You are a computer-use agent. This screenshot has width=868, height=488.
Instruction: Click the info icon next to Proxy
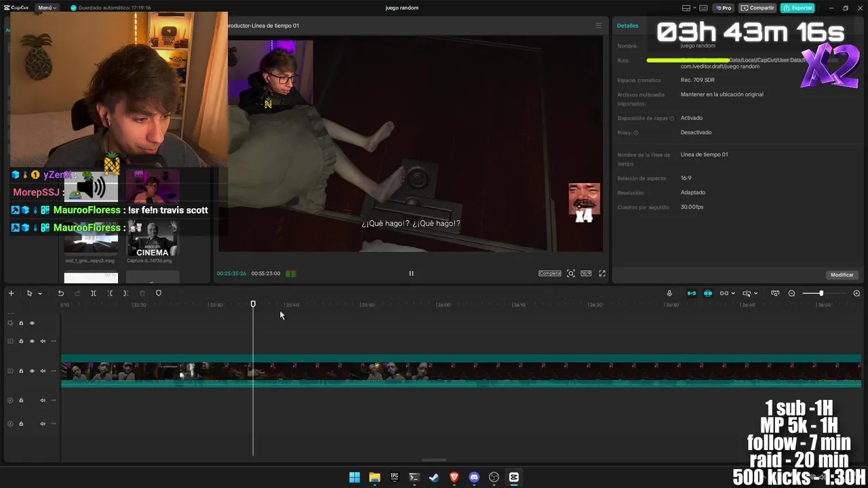tap(636, 133)
